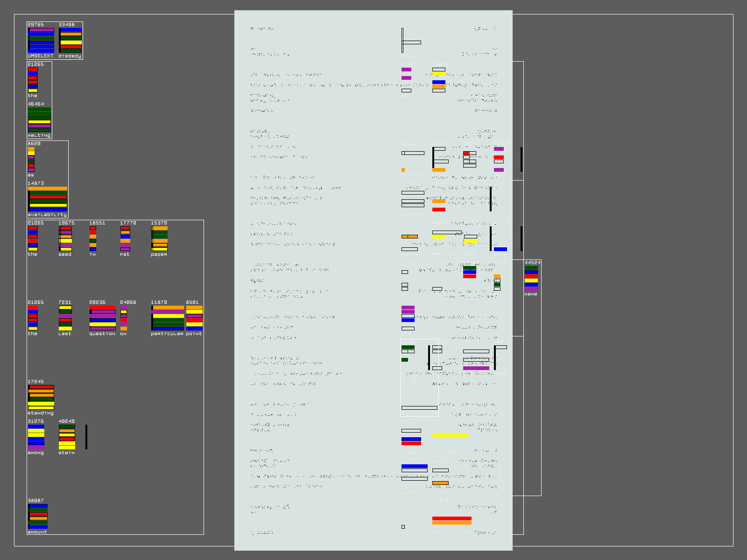Click the 'among' word glyph
747x560 pixels.
36,437
